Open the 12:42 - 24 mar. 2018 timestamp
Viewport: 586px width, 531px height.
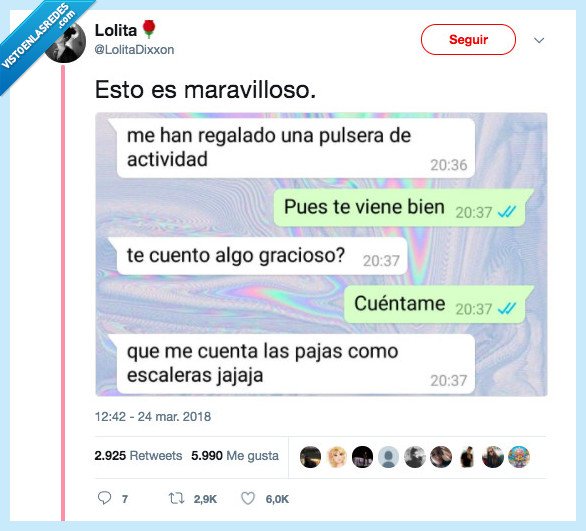coord(153,417)
